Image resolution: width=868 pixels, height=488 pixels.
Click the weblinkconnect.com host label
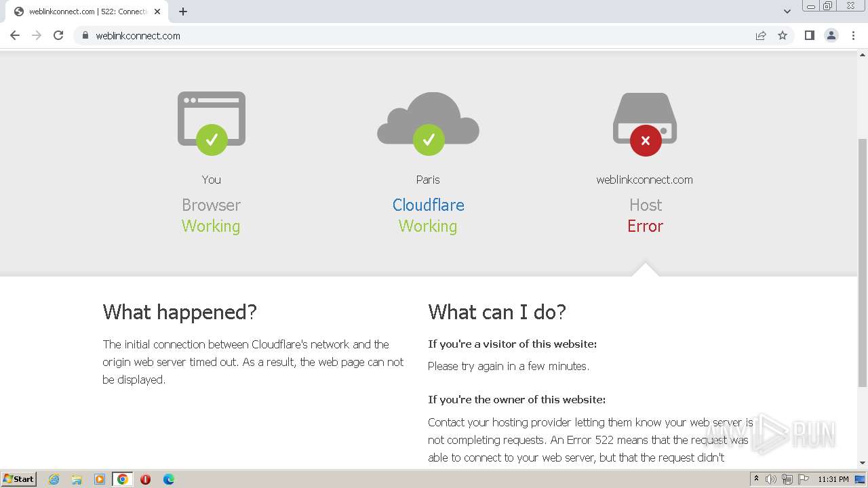pos(645,180)
